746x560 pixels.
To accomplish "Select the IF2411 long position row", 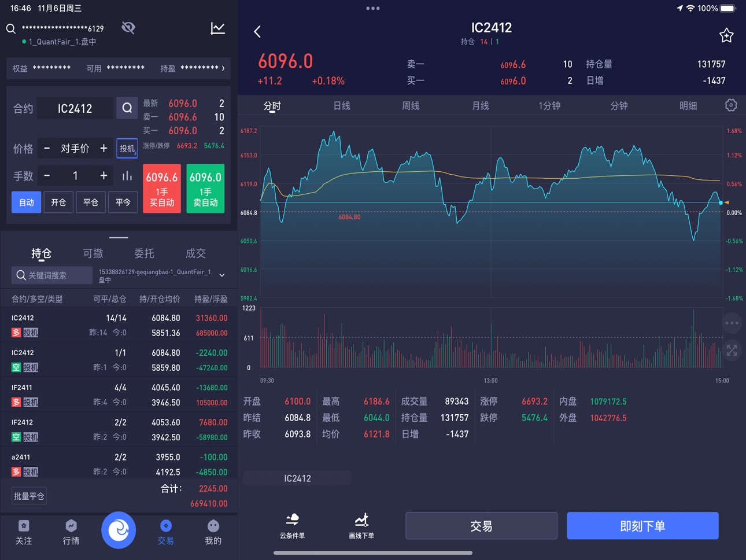I will coord(119,395).
